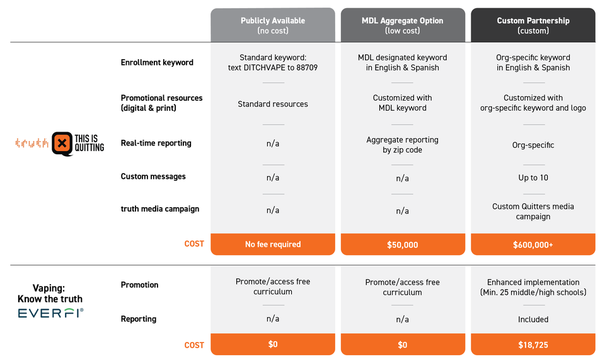Click the Custom messages row label
Screen dimensions: 605x364
(x=153, y=176)
